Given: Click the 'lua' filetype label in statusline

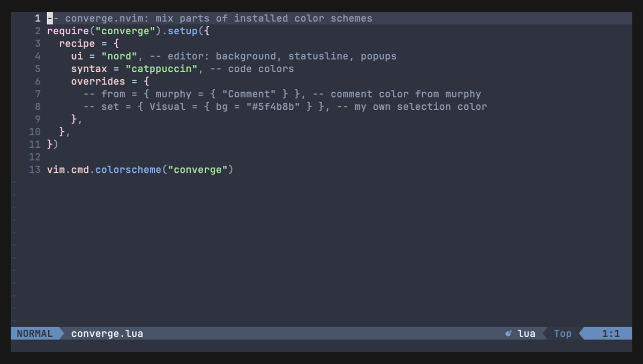Looking at the screenshot, I should pyautogui.click(x=526, y=333).
